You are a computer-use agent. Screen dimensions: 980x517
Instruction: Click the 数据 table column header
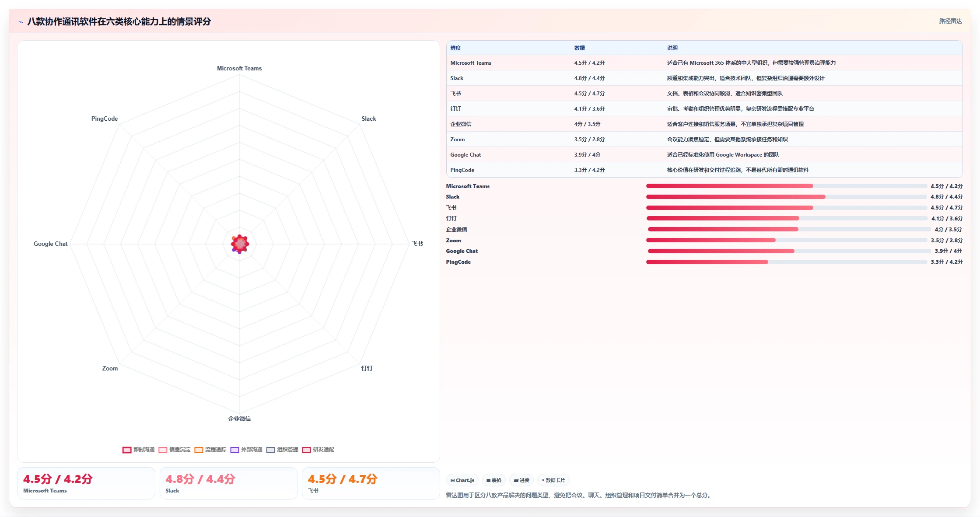pos(579,48)
